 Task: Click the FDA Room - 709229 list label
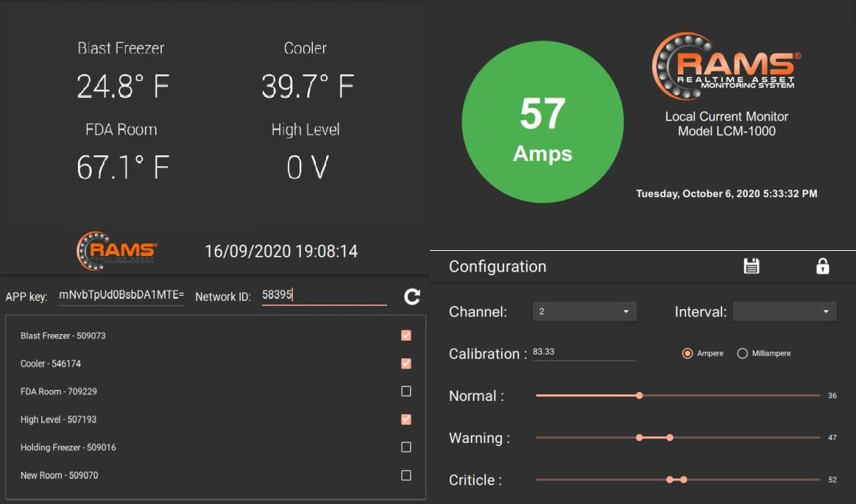pyautogui.click(x=58, y=391)
